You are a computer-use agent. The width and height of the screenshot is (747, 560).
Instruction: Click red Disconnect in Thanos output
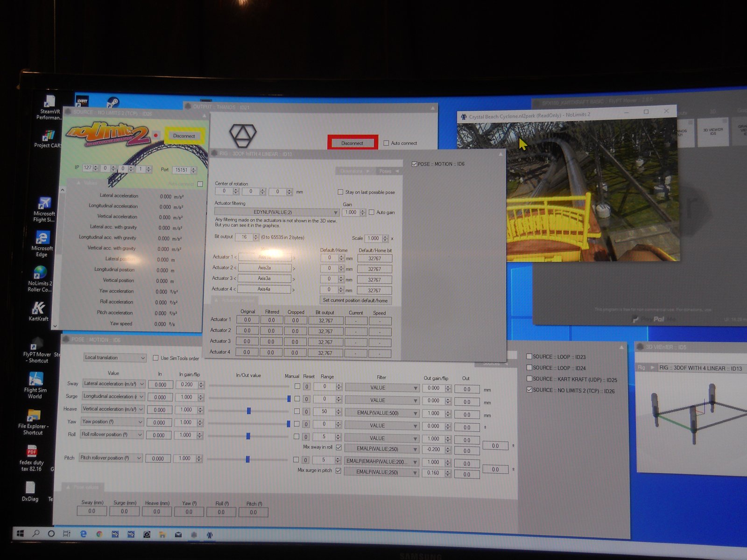click(352, 143)
